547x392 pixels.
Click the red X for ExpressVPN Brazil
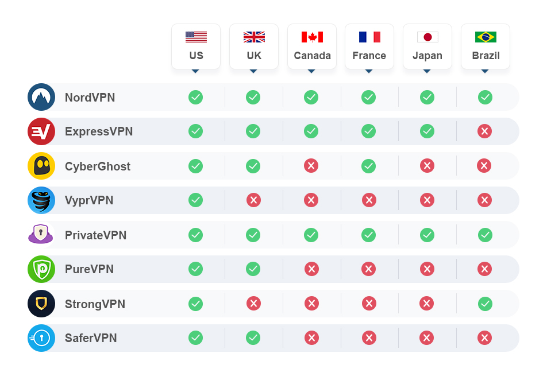[x=484, y=131]
